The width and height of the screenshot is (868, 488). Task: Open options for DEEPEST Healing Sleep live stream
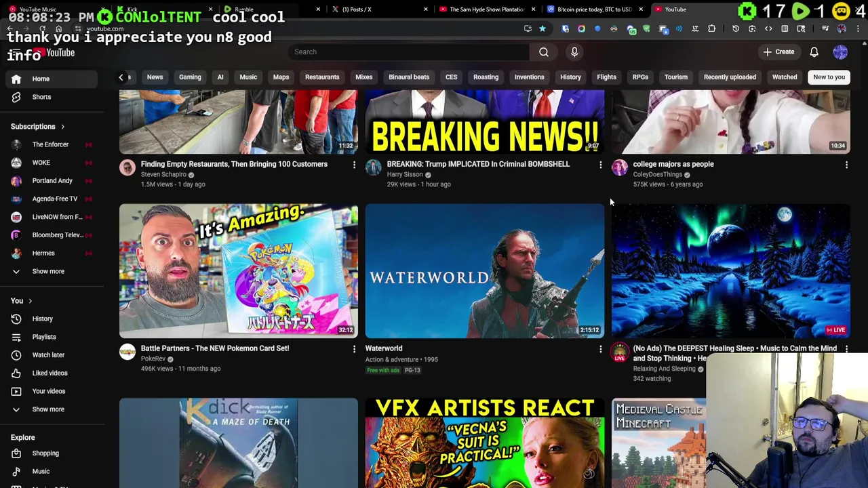pyautogui.click(x=846, y=349)
